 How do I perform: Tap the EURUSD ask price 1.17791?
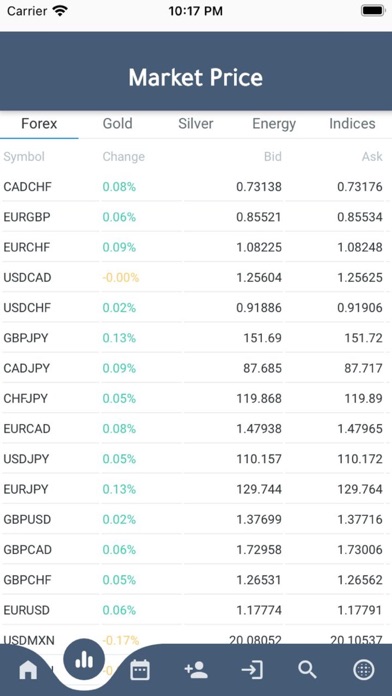(x=360, y=610)
